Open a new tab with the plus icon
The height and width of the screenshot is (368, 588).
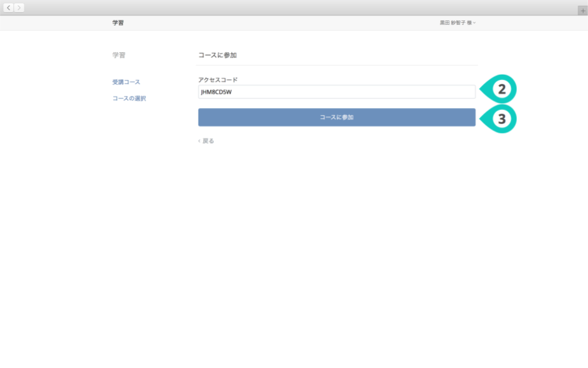click(x=583, y=11)
